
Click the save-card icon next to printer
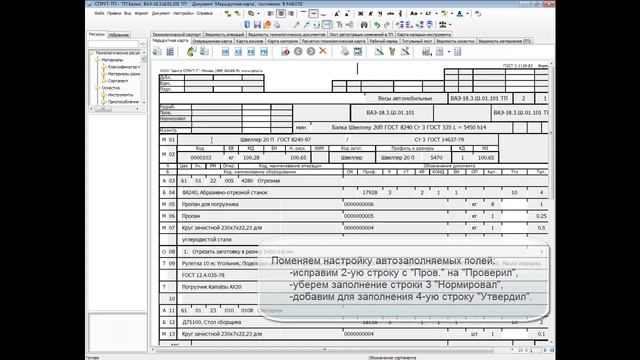[x=358, y=51]
